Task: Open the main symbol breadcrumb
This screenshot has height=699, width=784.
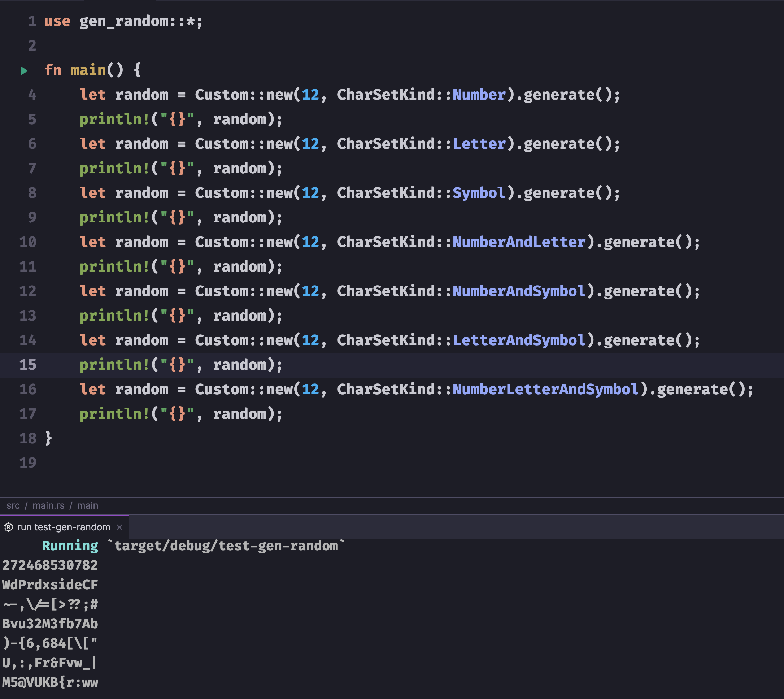Action: point(88,505)
